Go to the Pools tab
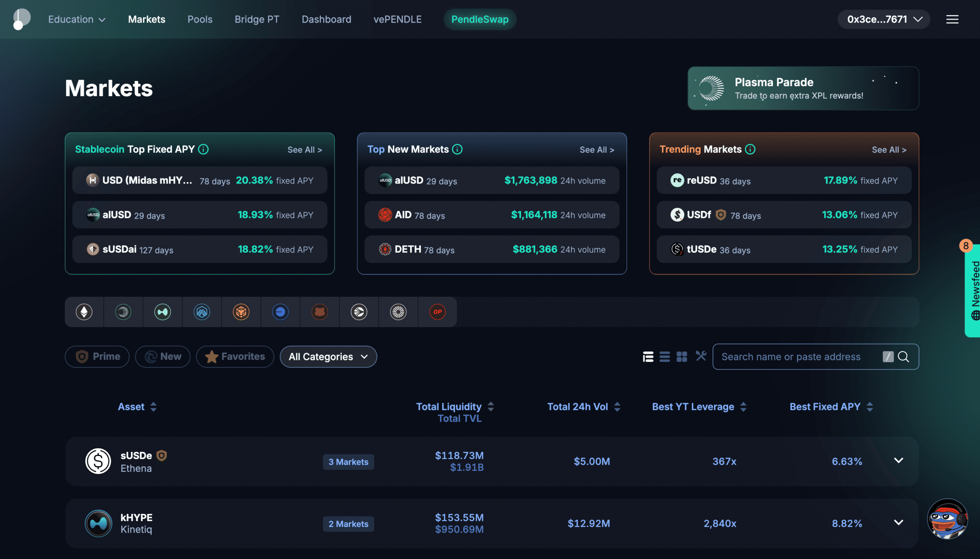 pos(199,19)
